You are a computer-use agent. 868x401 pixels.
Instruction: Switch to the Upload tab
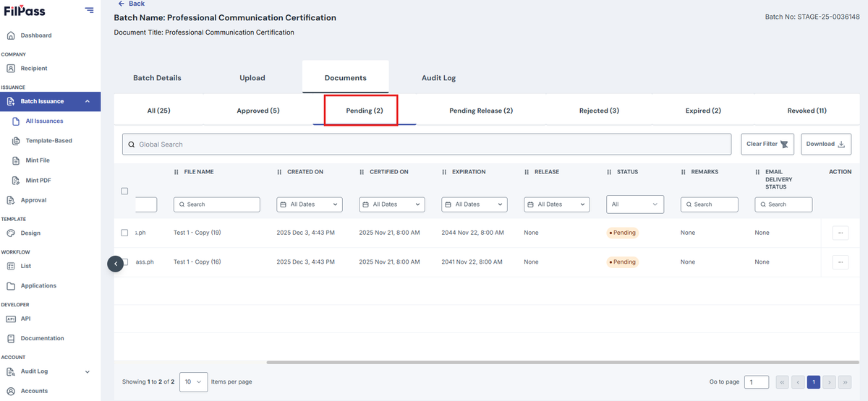(252, 78)
